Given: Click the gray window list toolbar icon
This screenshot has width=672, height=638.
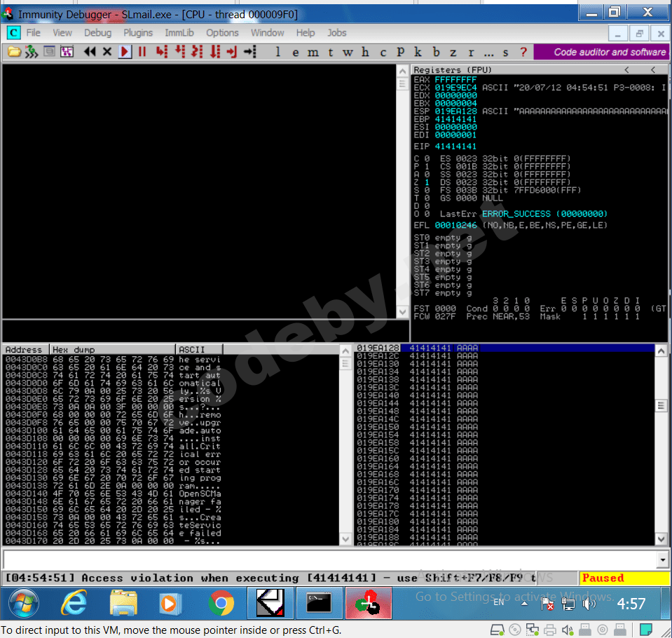Looking at the screenshot, I should [49, 52].
